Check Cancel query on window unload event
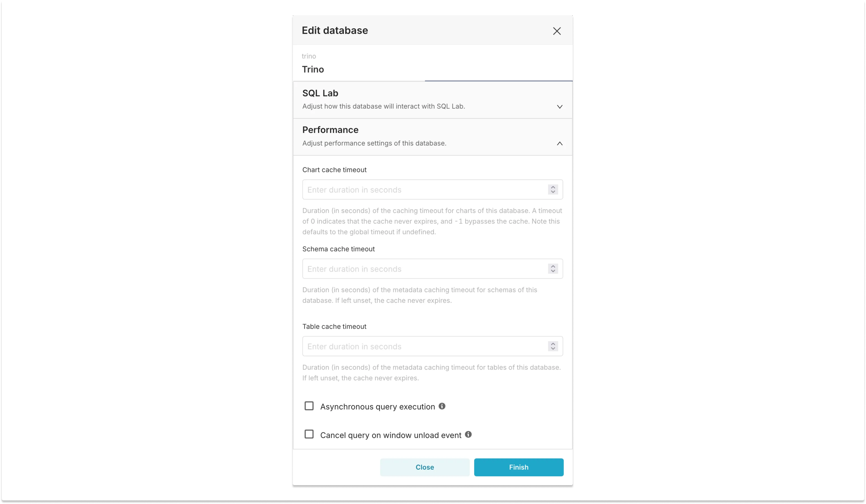The height and width of the screenshot is (504, 866). 309,434
